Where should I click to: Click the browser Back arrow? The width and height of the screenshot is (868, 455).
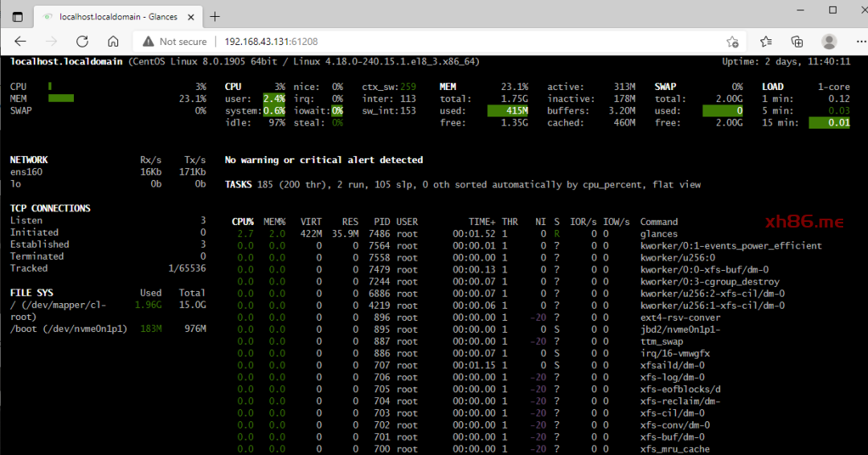coord(20,42)
